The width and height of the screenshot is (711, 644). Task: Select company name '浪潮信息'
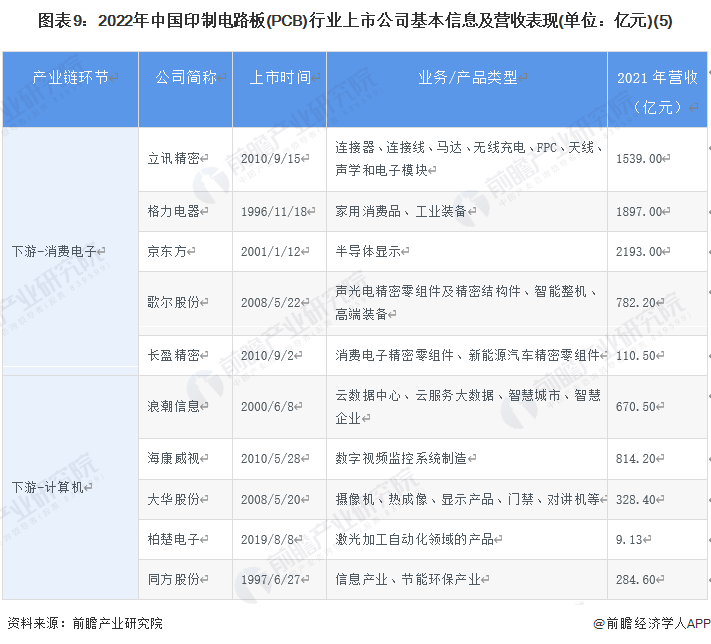[174, 406]
